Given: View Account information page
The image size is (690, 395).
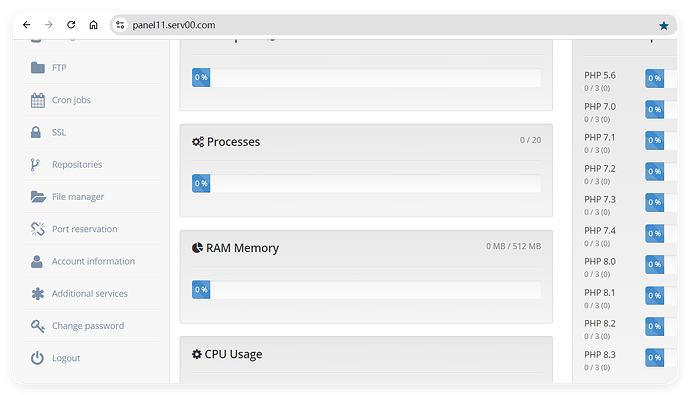Looking at the screenshot, I should coord(92,261).
